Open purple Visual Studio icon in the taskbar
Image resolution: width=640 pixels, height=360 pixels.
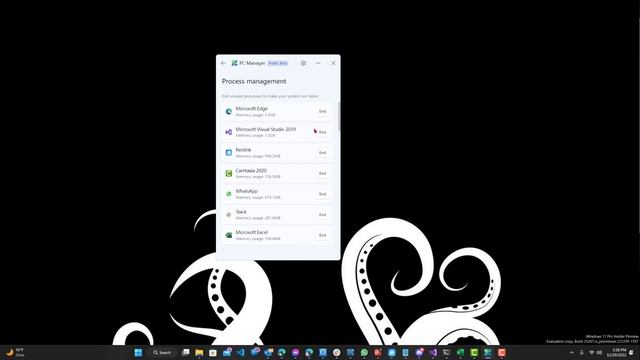433,353
